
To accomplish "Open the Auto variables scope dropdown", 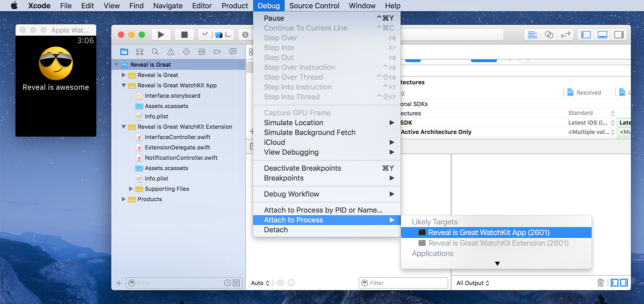I will pyautogui.click(x=260, y=283).
